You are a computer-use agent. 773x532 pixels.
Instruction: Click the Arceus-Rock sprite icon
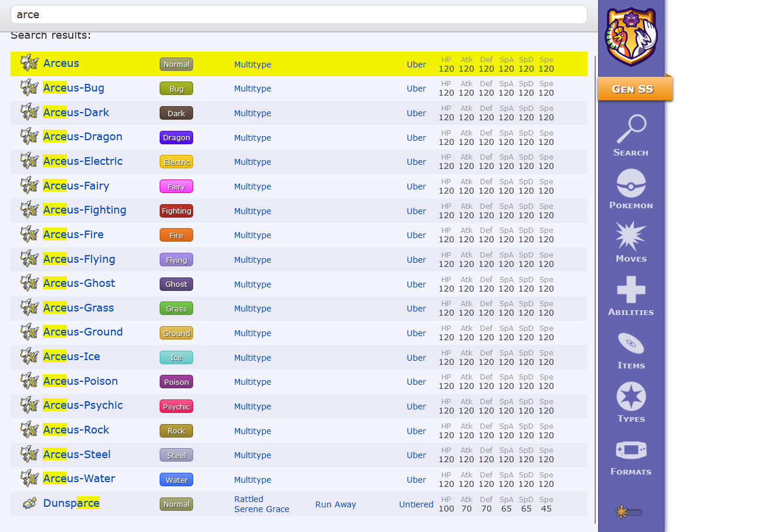29,429
